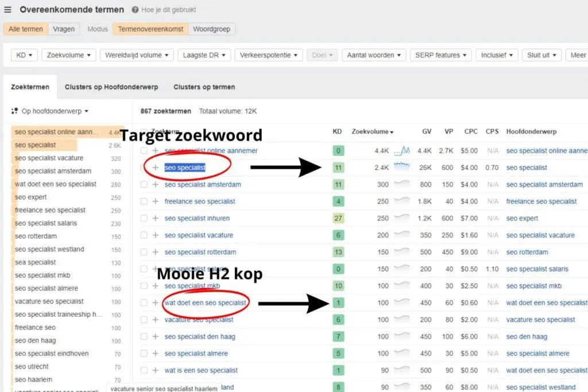Open the Aantal woorden filter

tap(373, 55)
